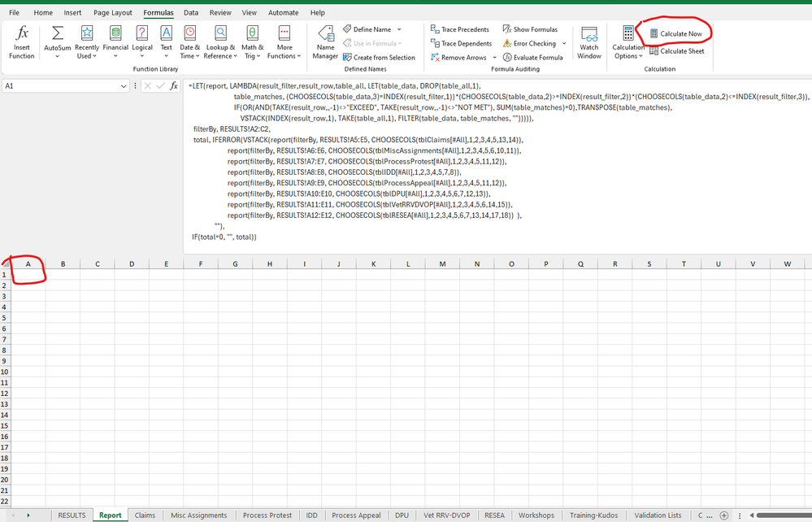Screen dimensions: 812x522
Task: Open More Functions menu
Action: [284, 42]
